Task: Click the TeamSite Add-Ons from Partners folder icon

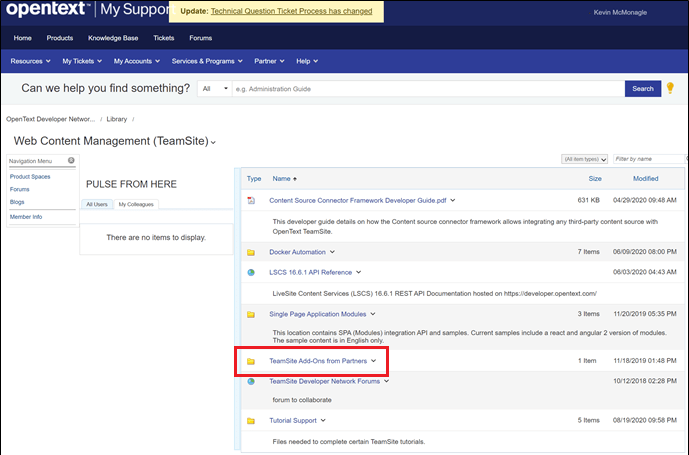Action: [251, 361]
